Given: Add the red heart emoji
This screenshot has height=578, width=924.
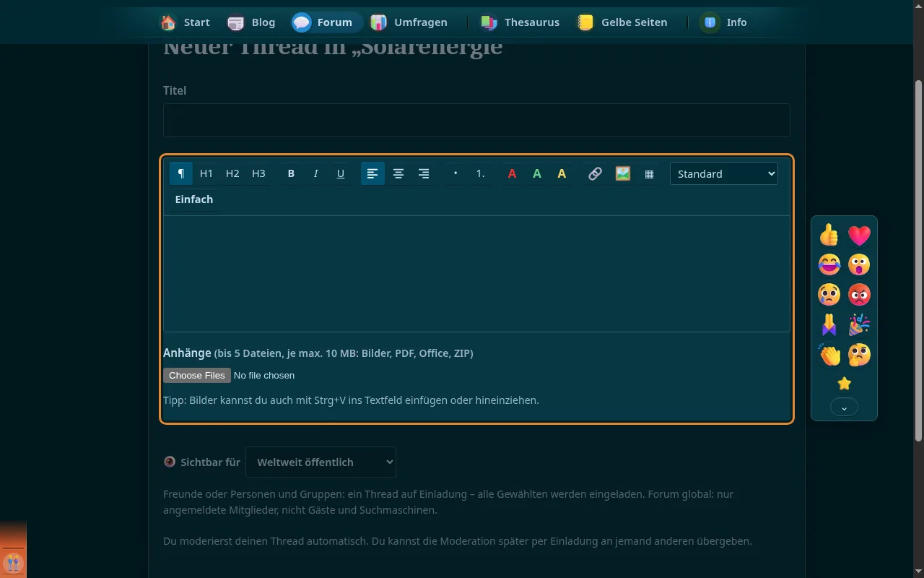Looking at the screenshot, I should [x=859, y=234].
